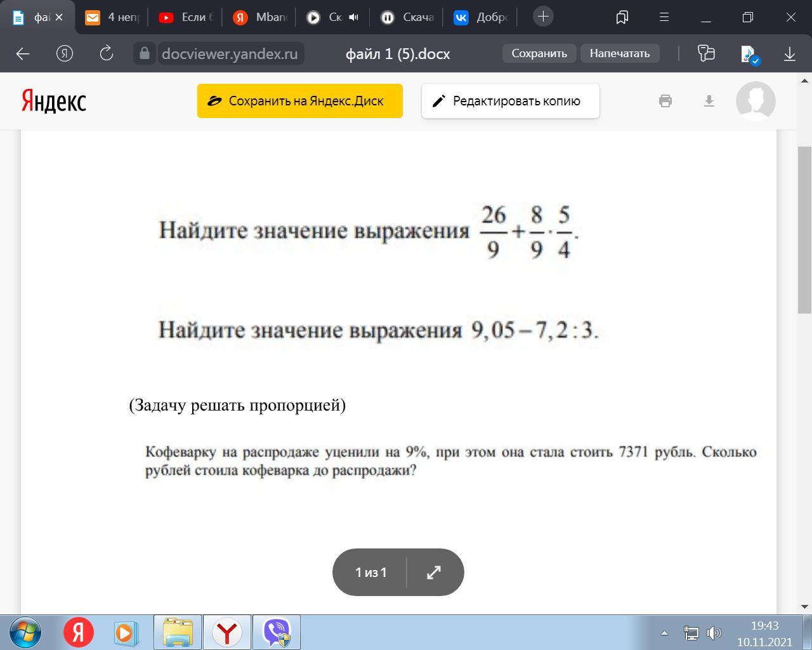Click the Yandex home button in toolbar

pyautogui.click(x=65, y=53)
